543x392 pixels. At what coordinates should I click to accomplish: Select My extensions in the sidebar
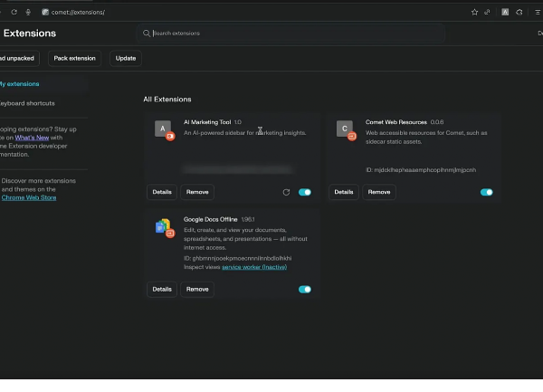19,84
